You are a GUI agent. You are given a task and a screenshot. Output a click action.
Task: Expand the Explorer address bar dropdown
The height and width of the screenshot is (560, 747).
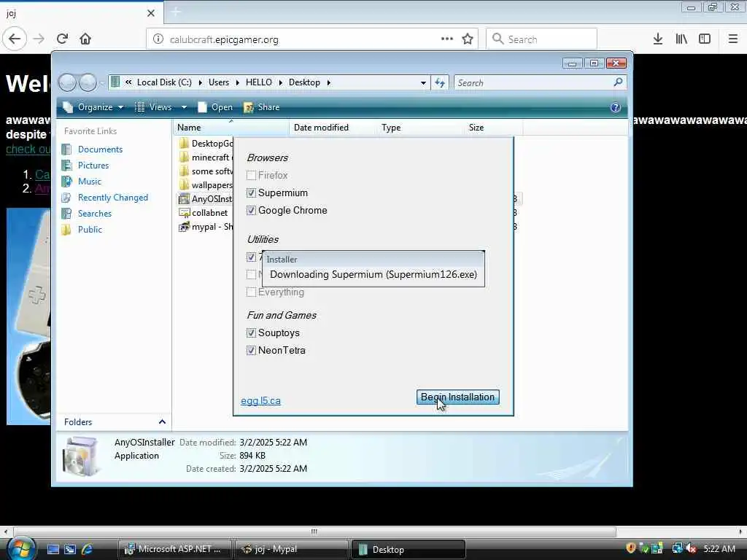tap(423, 83)
